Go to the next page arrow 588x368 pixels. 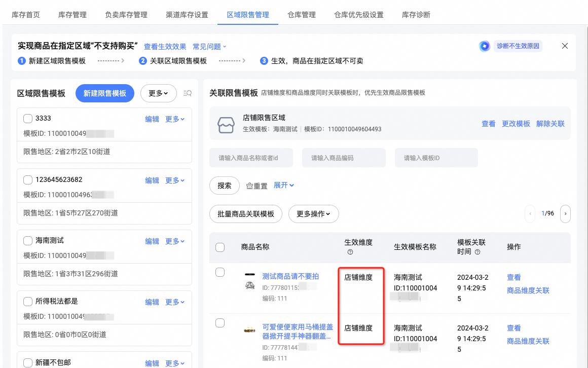pyautogui.click(x=565, y=214)
